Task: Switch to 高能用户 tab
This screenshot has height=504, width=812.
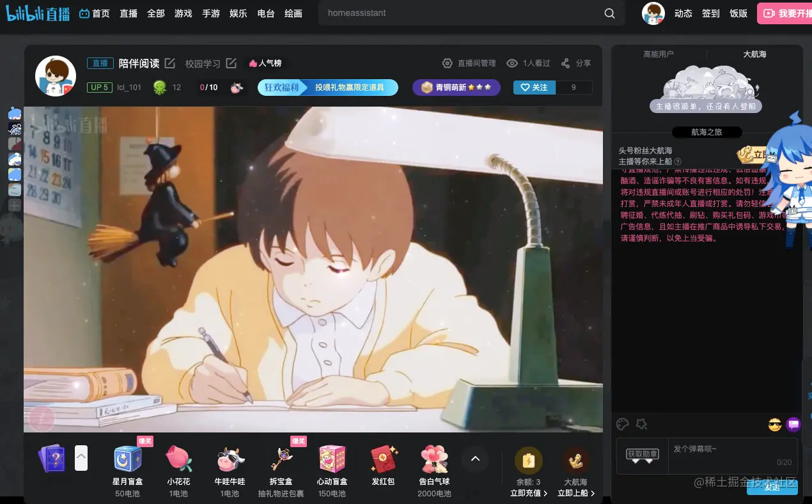Action: point(659,54)
